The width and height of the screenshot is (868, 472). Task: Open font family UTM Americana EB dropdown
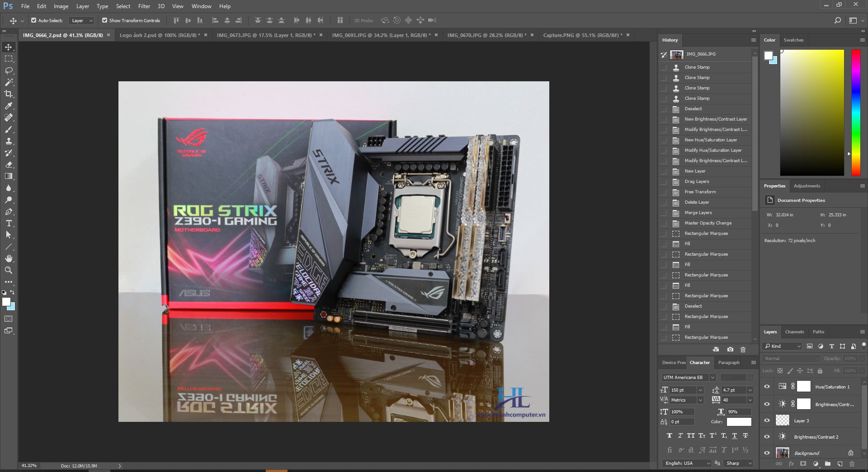coord(712,378)
